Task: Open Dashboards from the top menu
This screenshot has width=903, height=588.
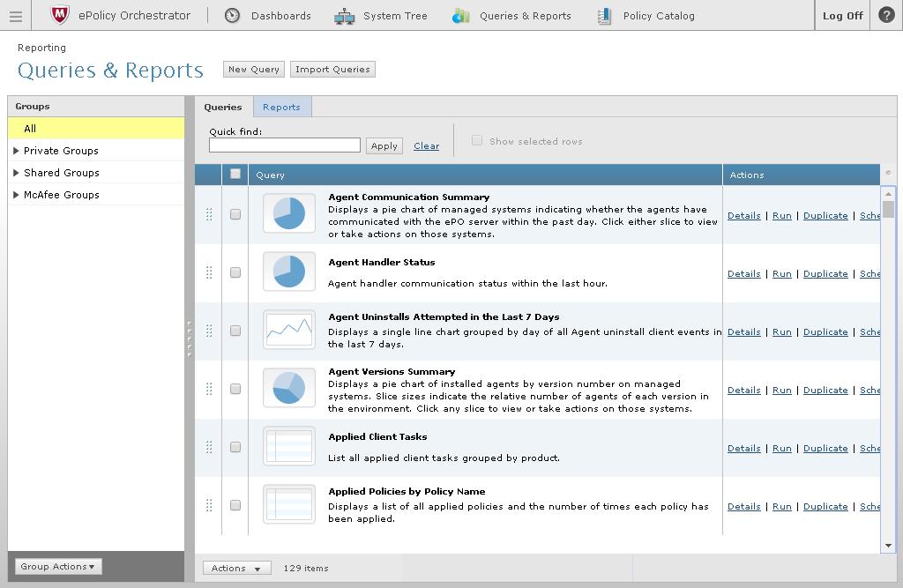Action: pyautogui.click(x=281, y=16)
